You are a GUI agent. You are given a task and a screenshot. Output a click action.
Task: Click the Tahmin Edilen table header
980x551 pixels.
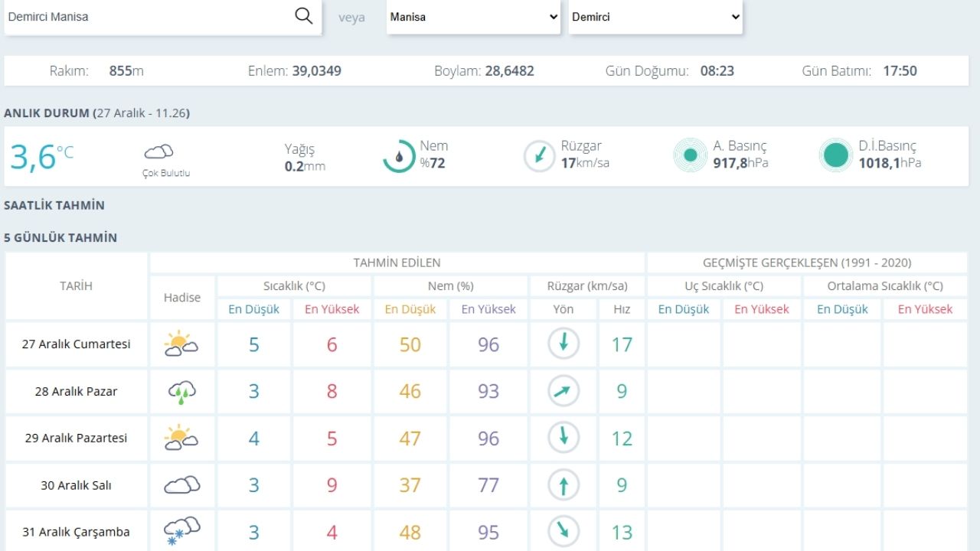tap(397, 262)
